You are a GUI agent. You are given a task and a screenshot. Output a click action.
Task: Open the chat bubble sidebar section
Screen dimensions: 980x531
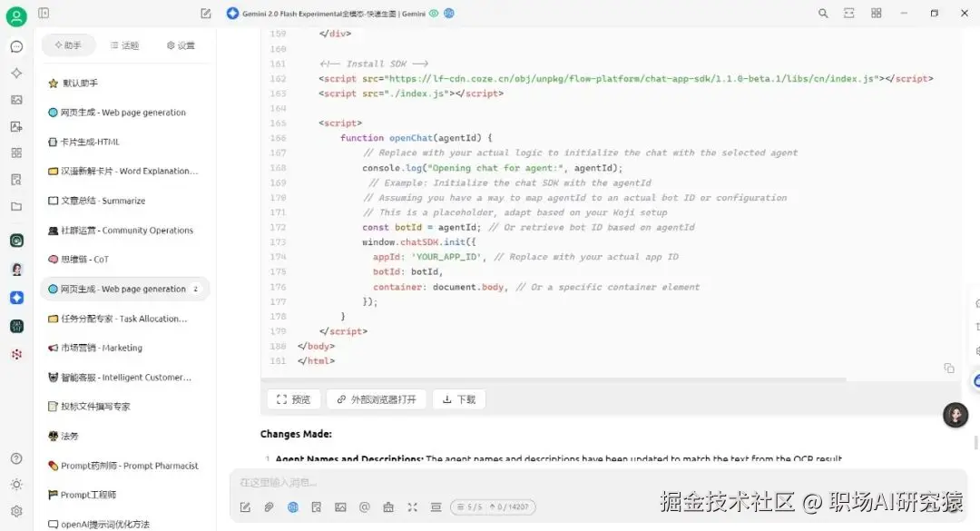(17, 47)
